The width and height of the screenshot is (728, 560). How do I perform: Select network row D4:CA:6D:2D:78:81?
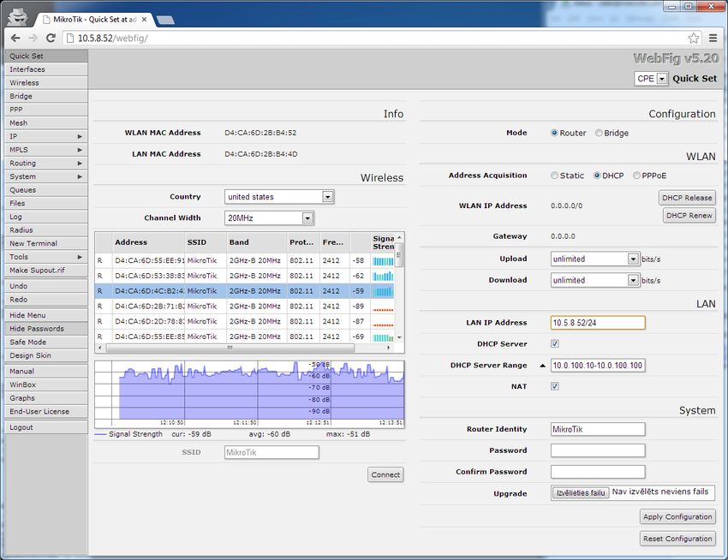click(x=244, y=321)
